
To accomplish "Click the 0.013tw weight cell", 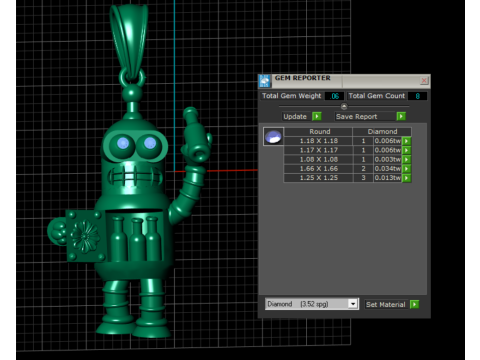I will tap(388, 178).
